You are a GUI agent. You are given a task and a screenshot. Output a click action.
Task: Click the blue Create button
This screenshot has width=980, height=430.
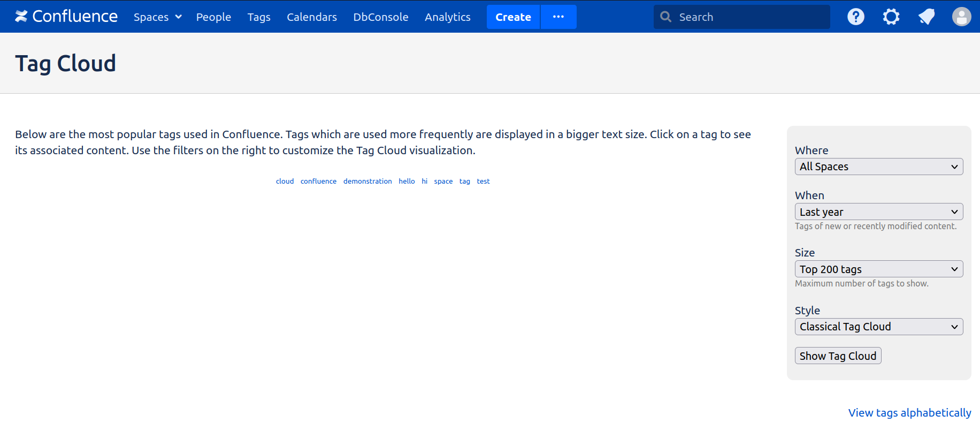(512, 17)
